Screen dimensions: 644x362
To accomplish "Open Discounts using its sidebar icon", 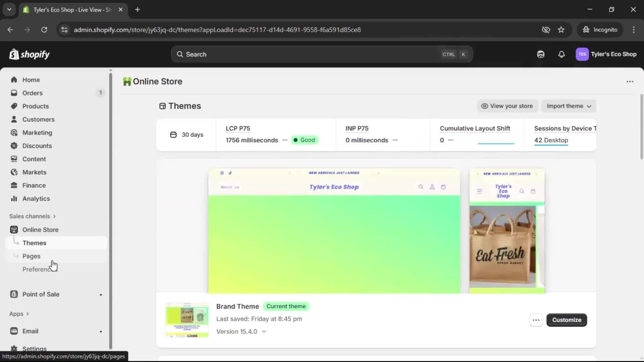I will point(14,146).
